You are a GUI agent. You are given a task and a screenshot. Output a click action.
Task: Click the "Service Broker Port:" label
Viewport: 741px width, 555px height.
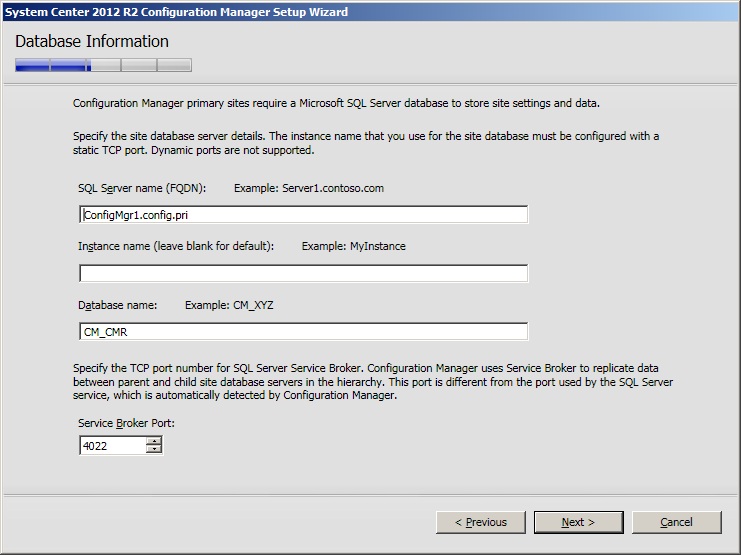point(126,423)
